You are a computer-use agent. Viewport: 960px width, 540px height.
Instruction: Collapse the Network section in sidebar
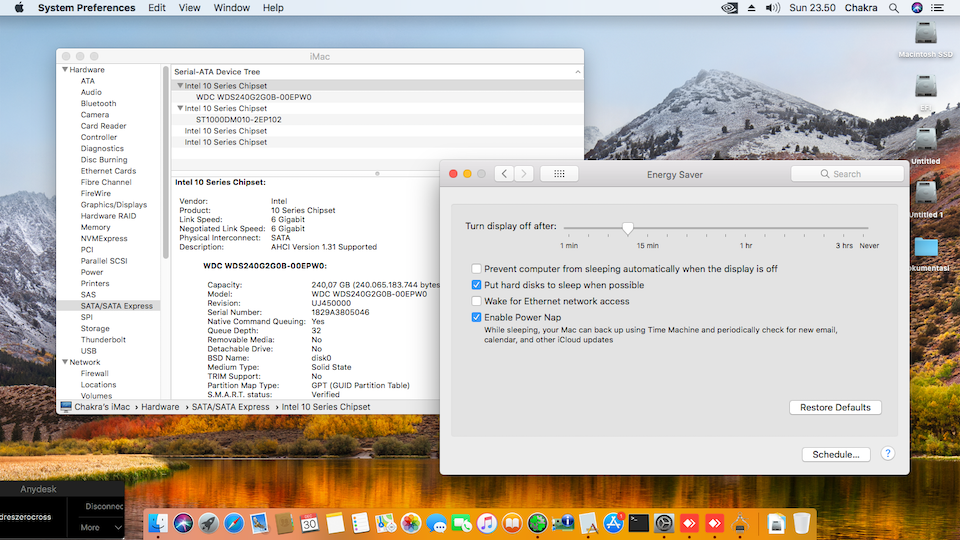coord(65,362)
